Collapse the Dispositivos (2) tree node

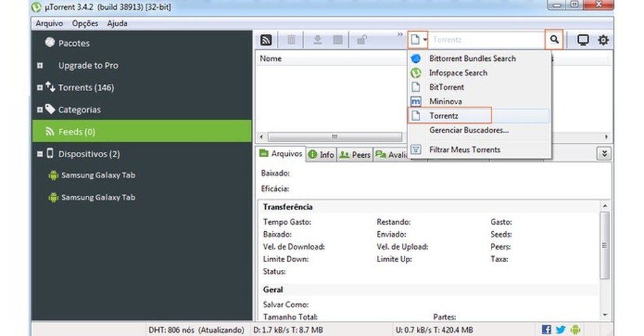(x=40, y=154)
